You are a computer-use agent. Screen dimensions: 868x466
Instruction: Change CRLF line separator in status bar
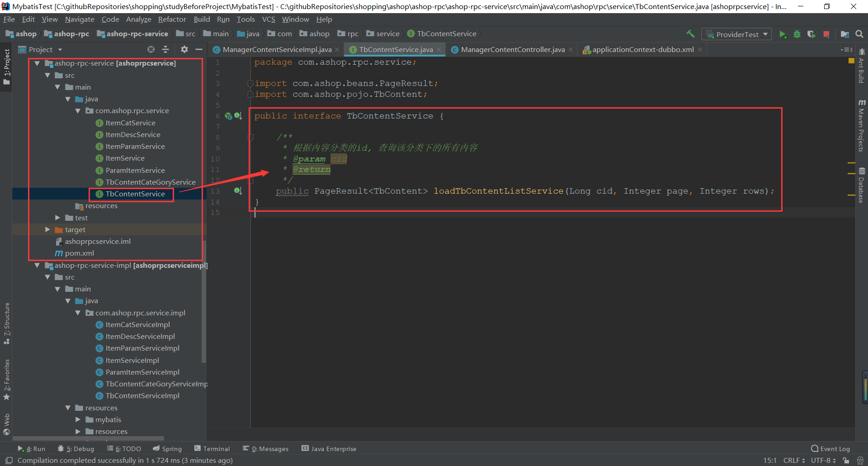point(794,461)
